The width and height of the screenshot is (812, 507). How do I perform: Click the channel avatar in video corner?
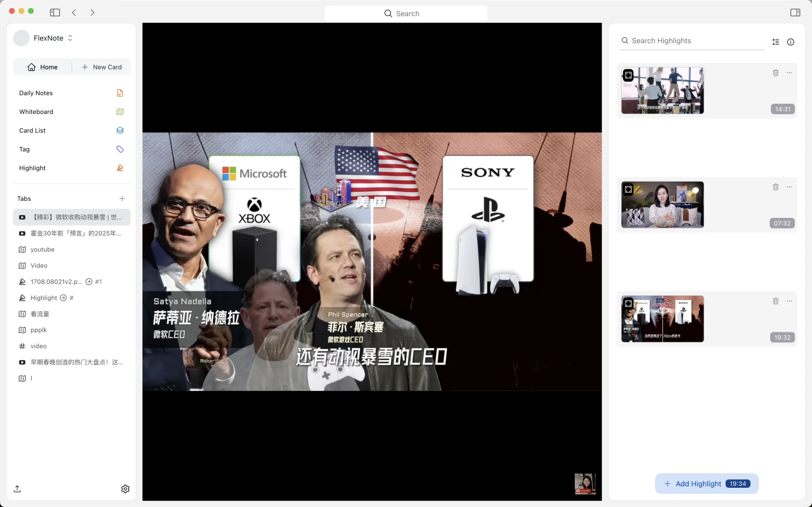point(585,484)
